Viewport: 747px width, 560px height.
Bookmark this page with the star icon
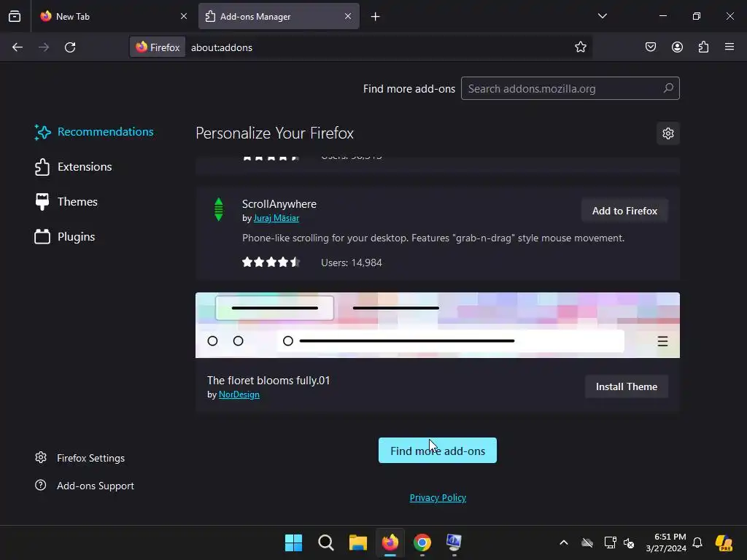[x=580, y=47]
